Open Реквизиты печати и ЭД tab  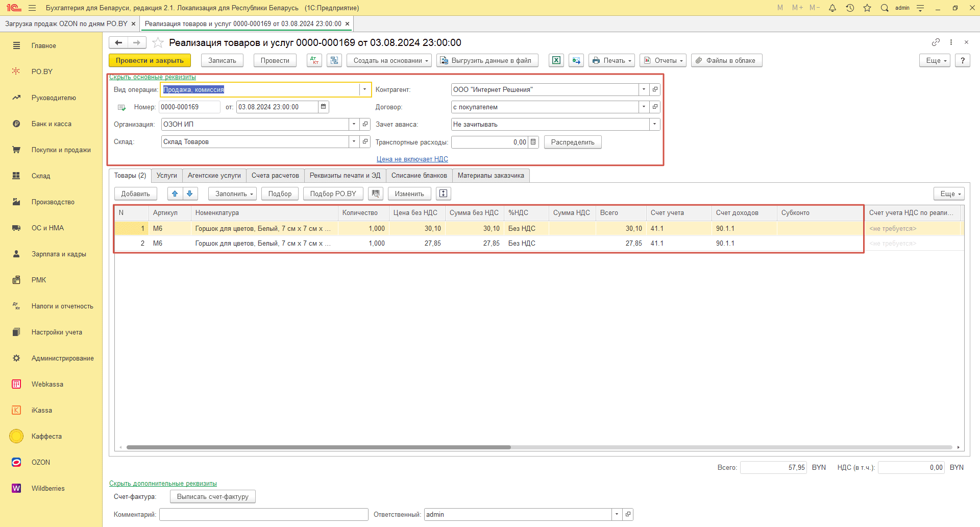[x=345, y=175]
